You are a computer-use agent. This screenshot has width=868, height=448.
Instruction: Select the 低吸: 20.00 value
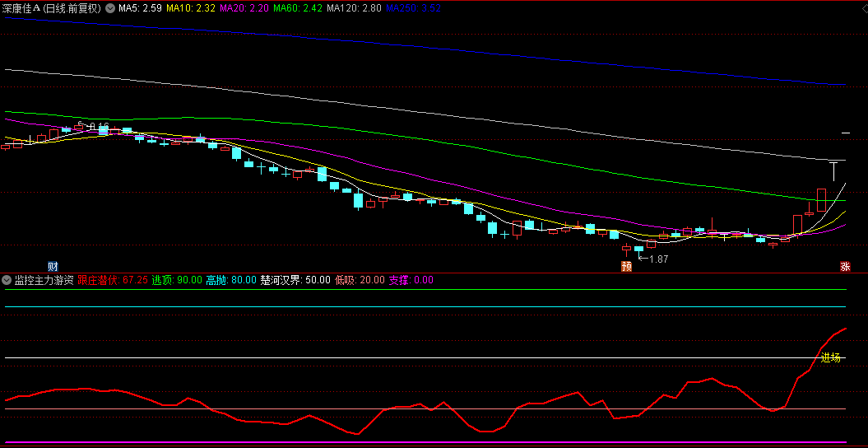(360, 280)
